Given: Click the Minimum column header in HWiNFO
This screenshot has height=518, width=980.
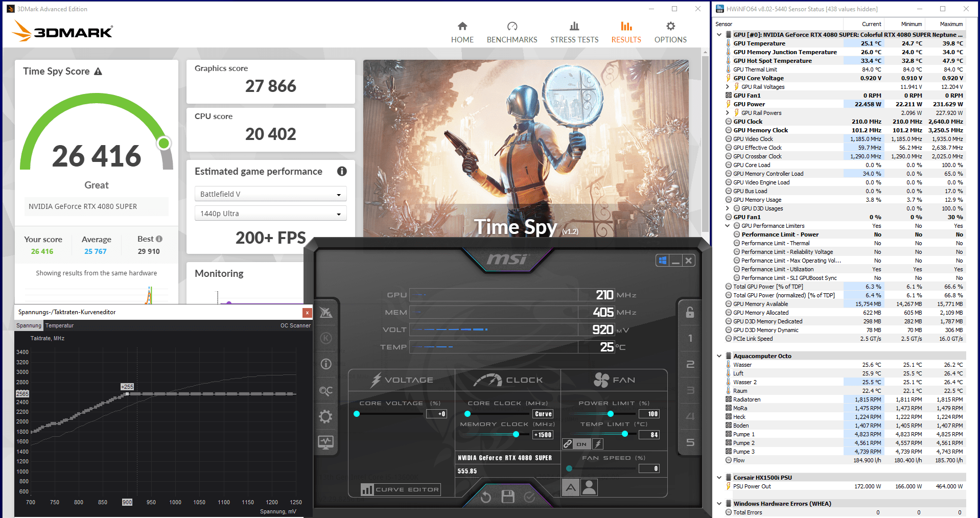Looking at the screenshot, I should tap(904, 24).
